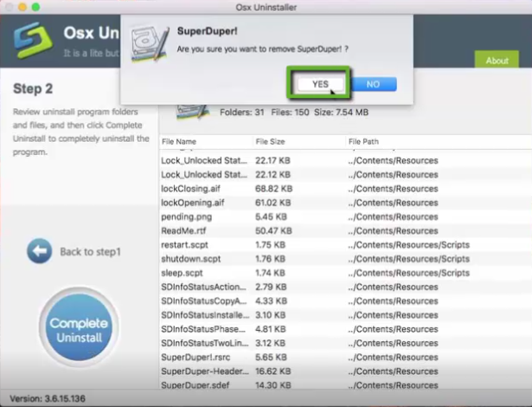Select the lockClosing.aif row
The width and height of the screenshot is (532, 407).
tap(345, 189)
